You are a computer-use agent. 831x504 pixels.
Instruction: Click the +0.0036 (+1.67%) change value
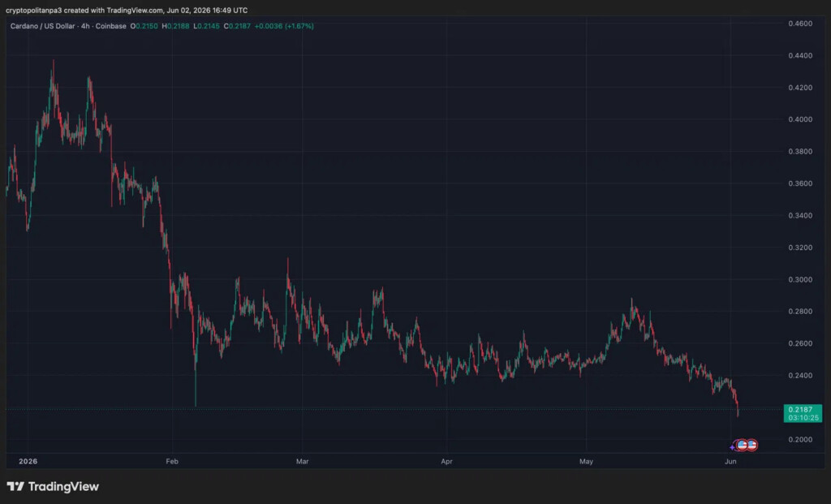click(284, 26)
